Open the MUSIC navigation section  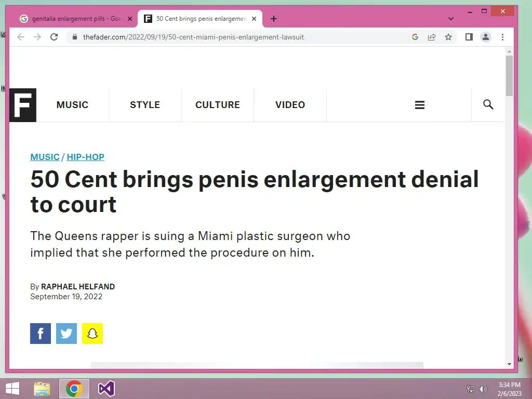(72, 105)
